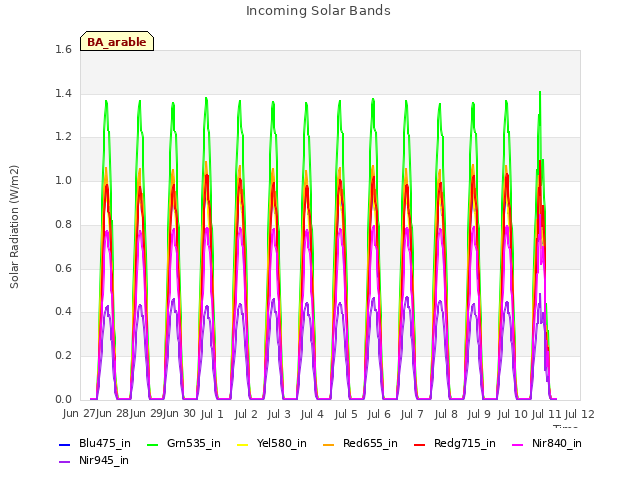Toggle the Blu475_in legend label
This screenshot has width=640, height=480.
[x=105, y=443]
